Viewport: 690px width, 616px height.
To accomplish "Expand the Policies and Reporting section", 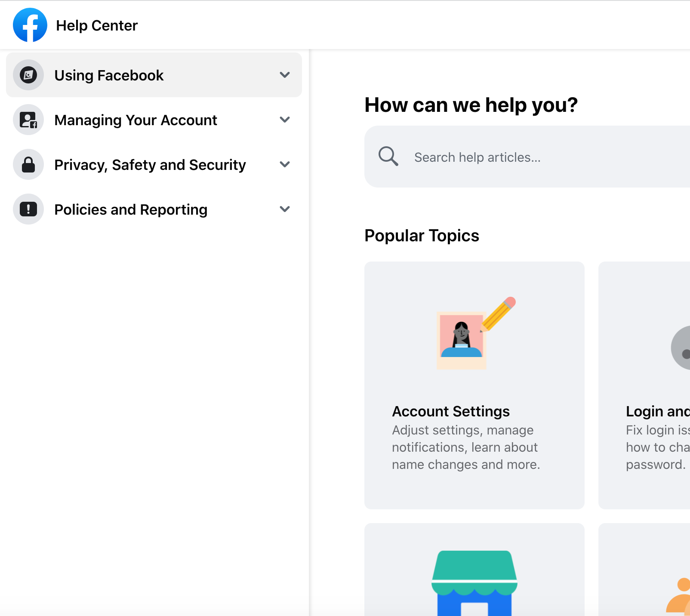I will [x=284, y=209].
